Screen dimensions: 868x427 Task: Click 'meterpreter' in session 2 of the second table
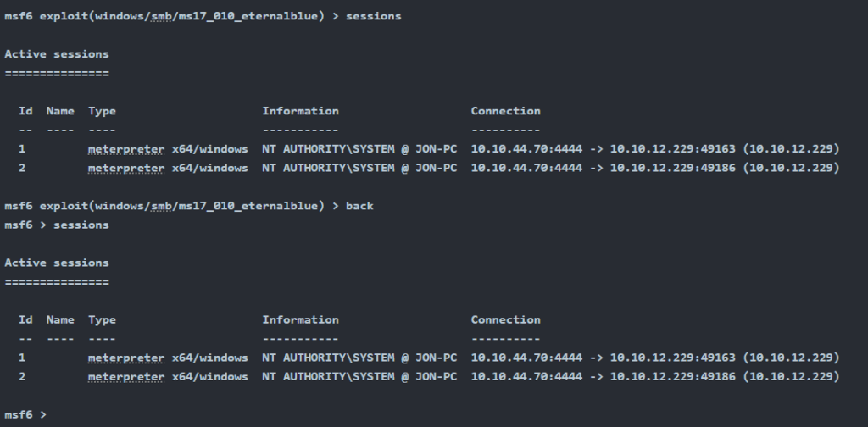click(126, 377)
